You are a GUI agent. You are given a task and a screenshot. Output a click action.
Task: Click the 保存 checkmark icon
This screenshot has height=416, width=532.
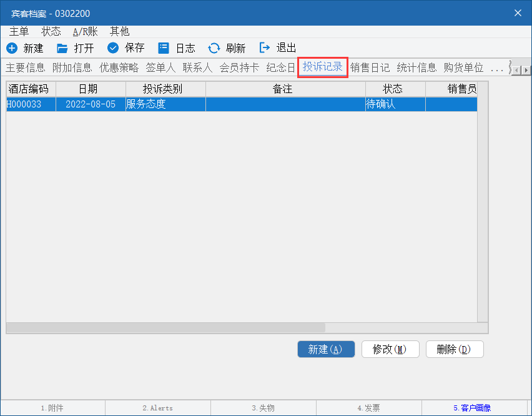click(113, 48)
